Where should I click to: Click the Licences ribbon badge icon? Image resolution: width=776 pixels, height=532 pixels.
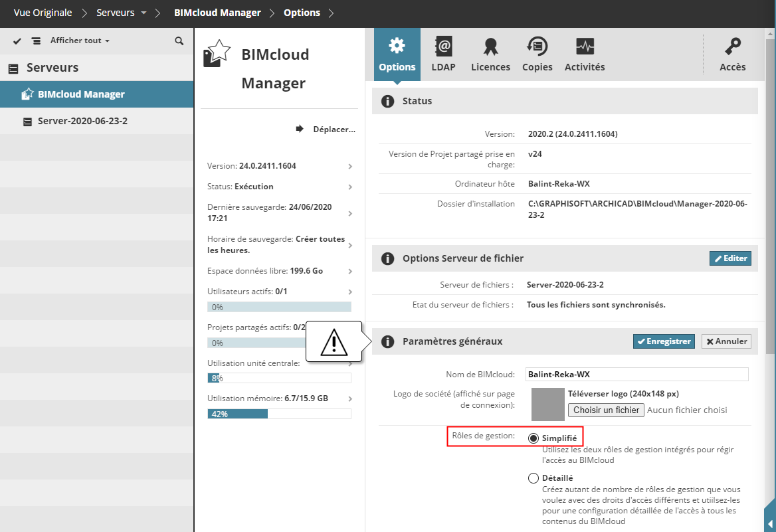coord(490,46)
